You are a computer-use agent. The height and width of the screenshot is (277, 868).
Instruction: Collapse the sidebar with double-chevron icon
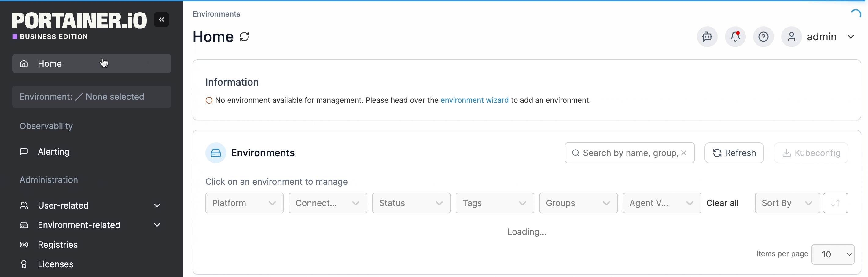pos(161,20)
